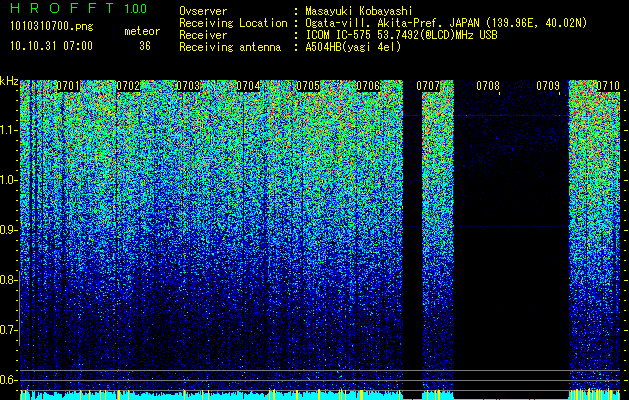Click the 0702 time marker
Image resolution: width=629 pixels, height=400 pixels.
pos(128,86)
